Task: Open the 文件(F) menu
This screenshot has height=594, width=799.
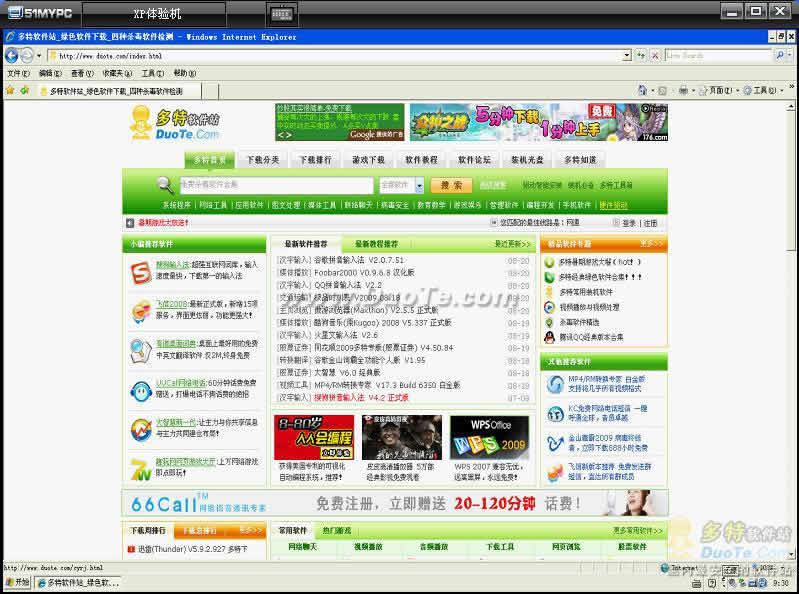Action: pos(18,73)
